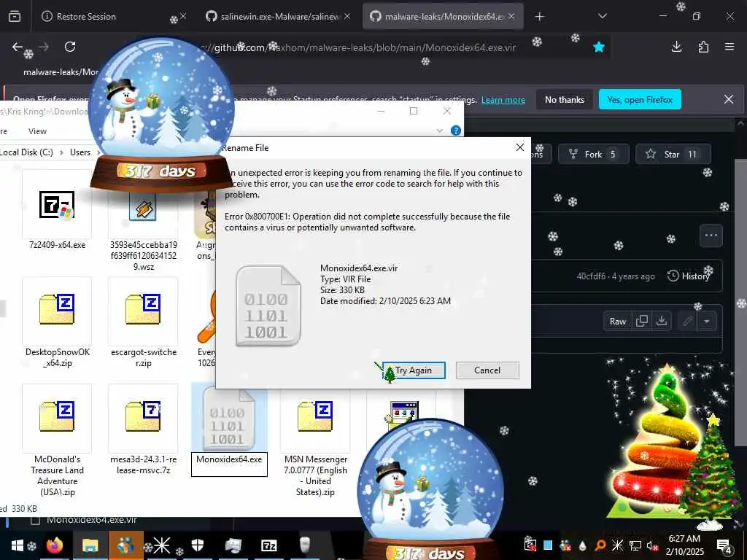Reload the current Firefox page
The height and width of the screenshot is (560, 747).
(70, 47)
